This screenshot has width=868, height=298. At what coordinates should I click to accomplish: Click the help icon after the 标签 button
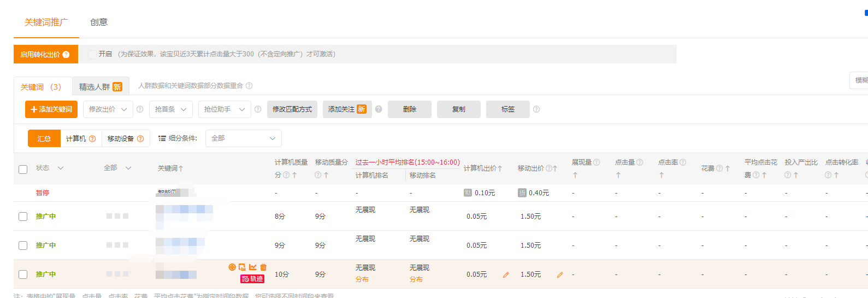536,109
